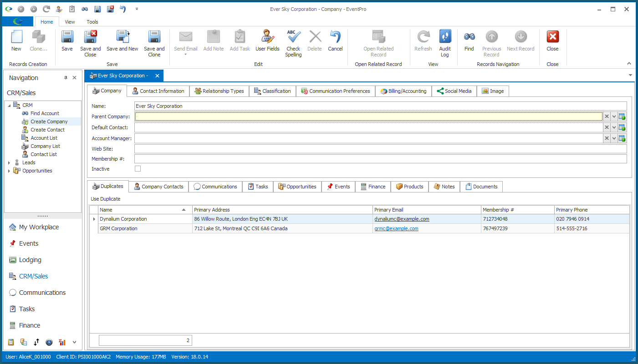Click Find binoculars in Records Navigation
Image resolution: width=638 pixels, height=364 pixels.
pos(469,41)
